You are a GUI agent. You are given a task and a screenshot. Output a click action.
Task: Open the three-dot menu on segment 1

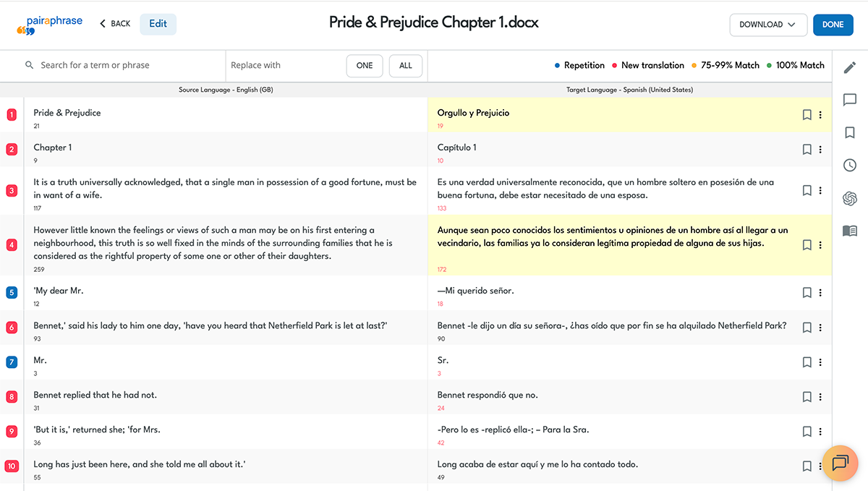(x=820, y=114)
